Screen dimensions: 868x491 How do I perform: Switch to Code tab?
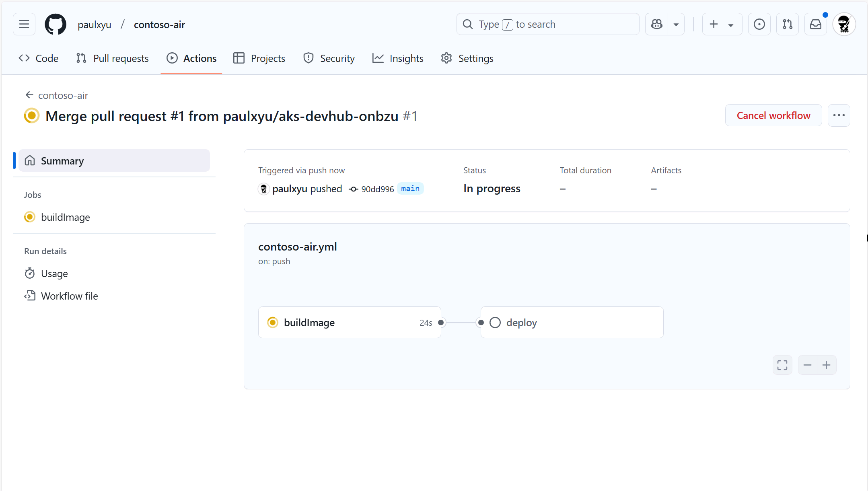[39, 58]
